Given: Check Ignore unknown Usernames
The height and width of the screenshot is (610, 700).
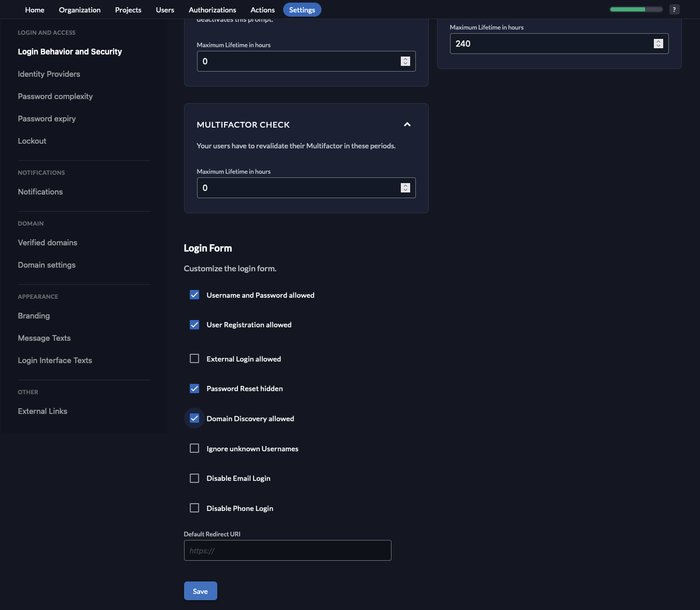Looking at the screenshot, I should 194,448.
